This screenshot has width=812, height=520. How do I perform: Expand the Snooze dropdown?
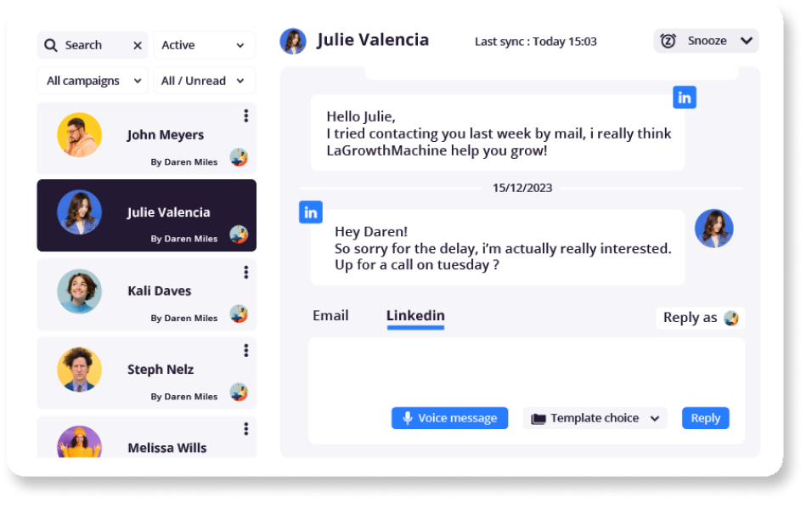coord(706,41)
